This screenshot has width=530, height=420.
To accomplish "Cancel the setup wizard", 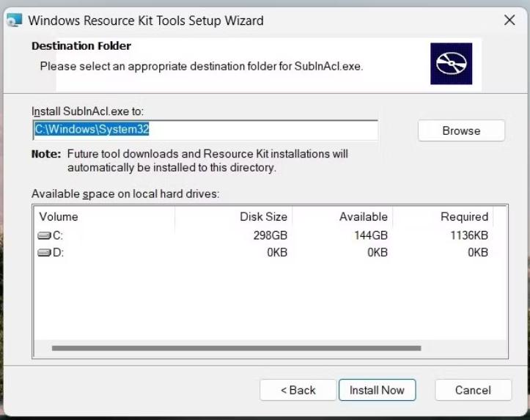I will tap(473, 390).
